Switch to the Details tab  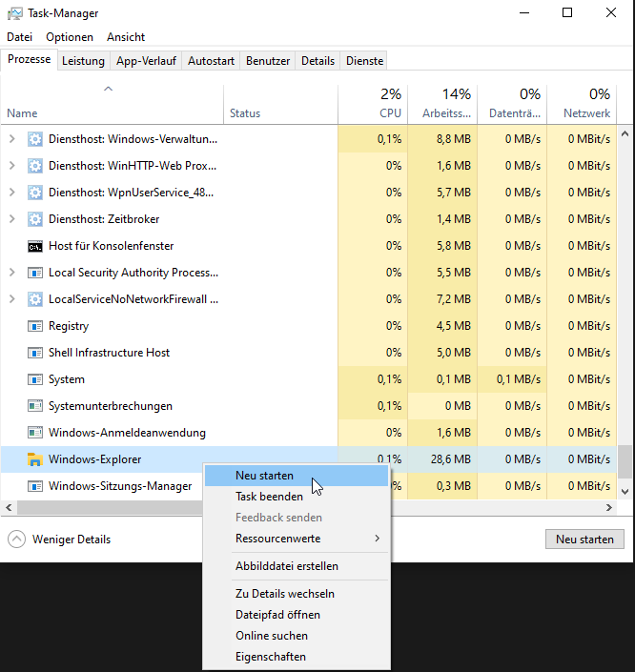[x=317, y=61]
